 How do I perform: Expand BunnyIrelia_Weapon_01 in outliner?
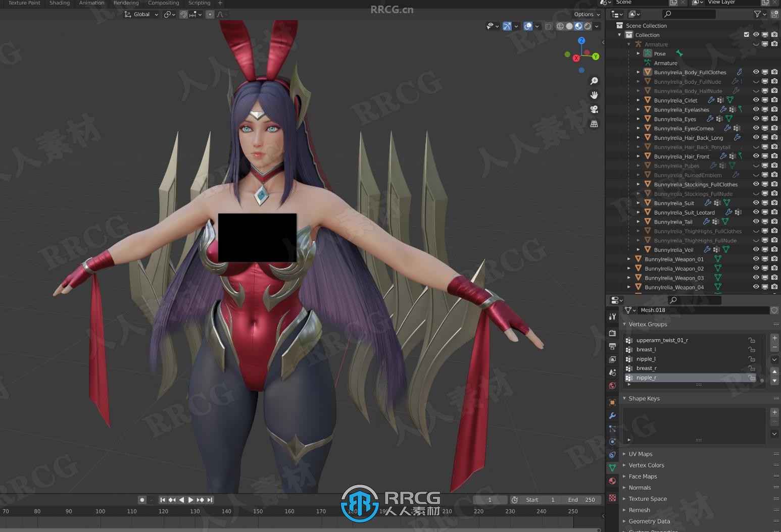[629, 259]
